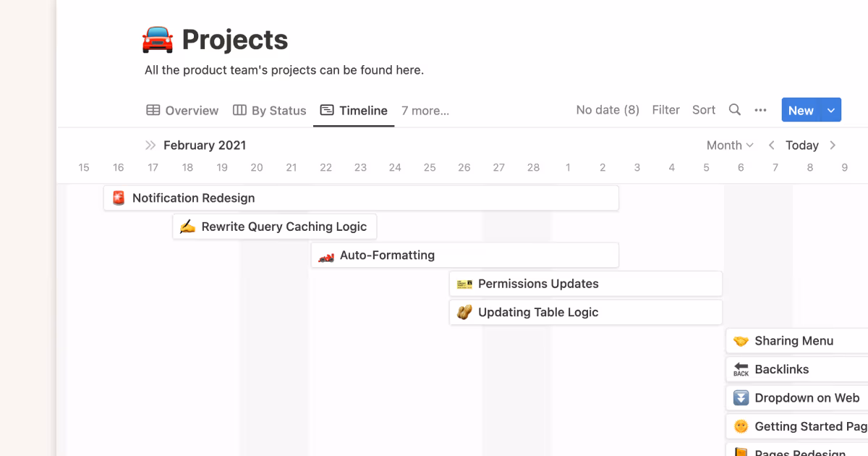
Task: Open the Month view dropdown
Action: (x=729, y=145)
